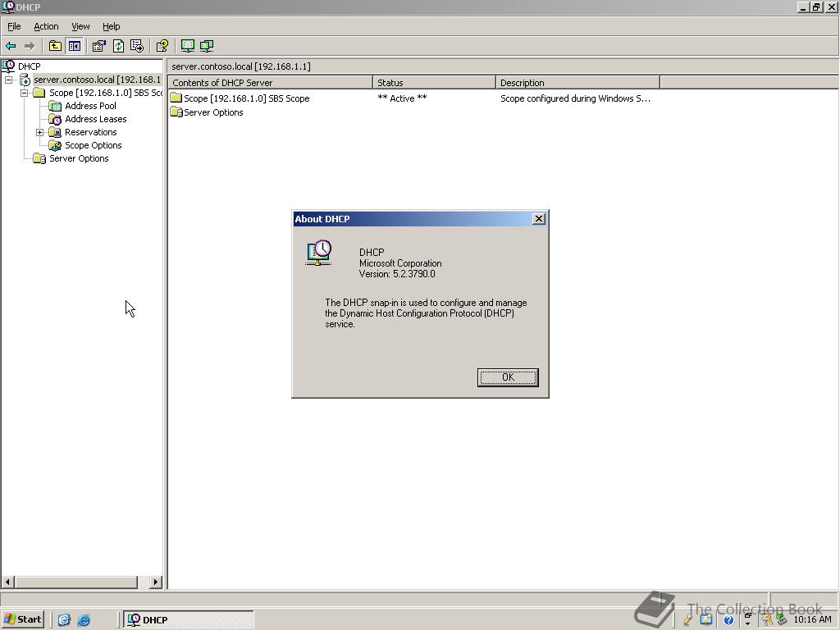840x630 pixels.
Task: Click the Scope folder icon in right pane
Action: [x=176, y=98]
